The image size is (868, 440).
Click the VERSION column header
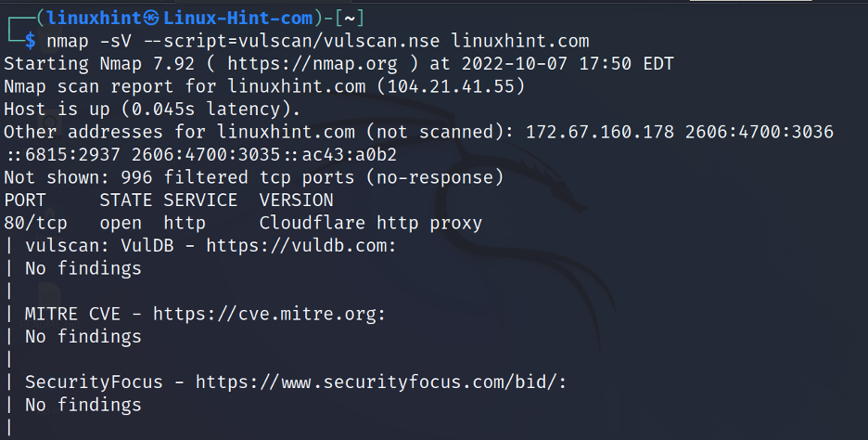click(x=296, y=201)
